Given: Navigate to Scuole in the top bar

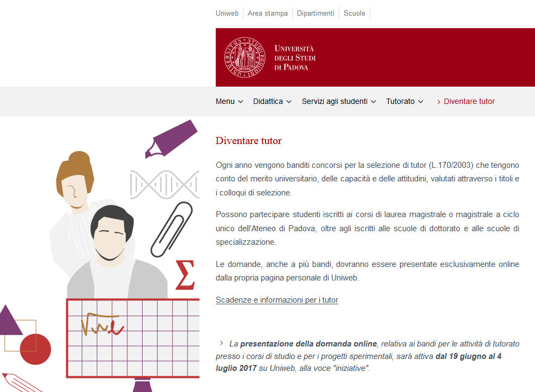Looking at the screenshot, I should pos(354,13).
